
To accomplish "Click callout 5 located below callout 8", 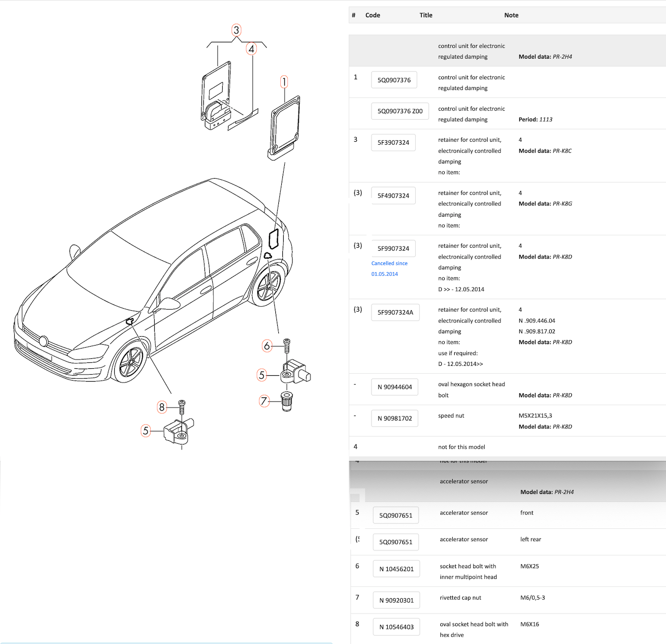I will tap(145, 431).
